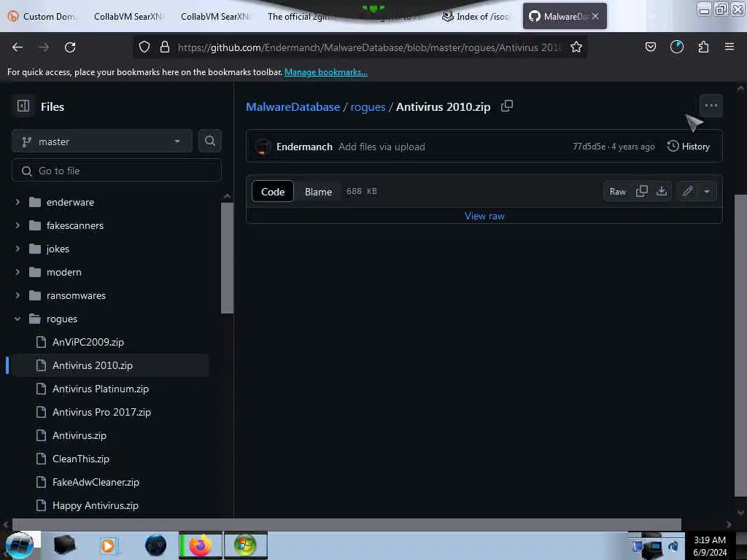Switch to the first CollabVM SearXNG tab
The width and height of the screenshot is (747, 560).
click(x=127, y=17)
